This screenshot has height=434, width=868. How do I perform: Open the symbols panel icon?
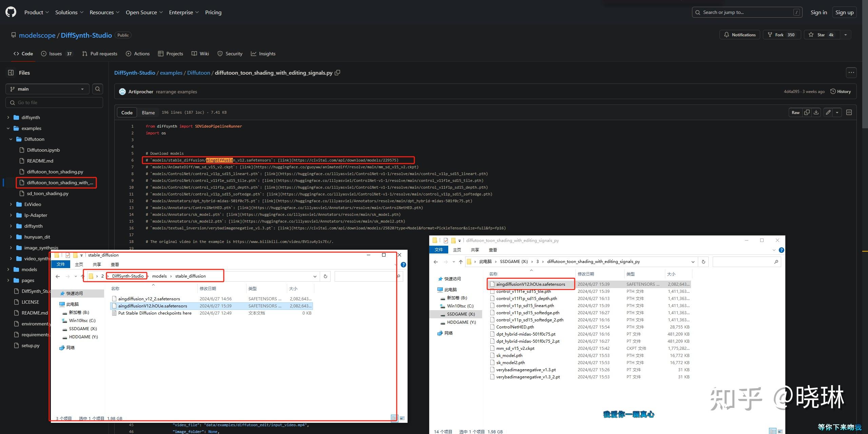pos(849,112)
